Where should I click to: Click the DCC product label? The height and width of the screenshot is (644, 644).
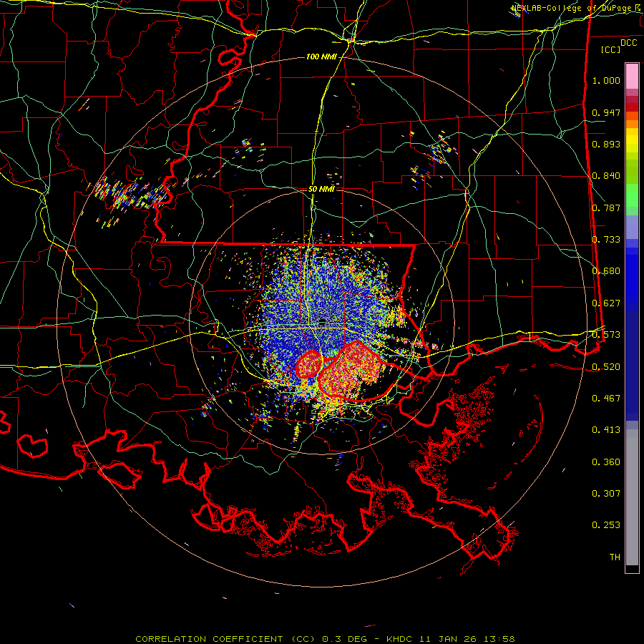click(628, 43)
